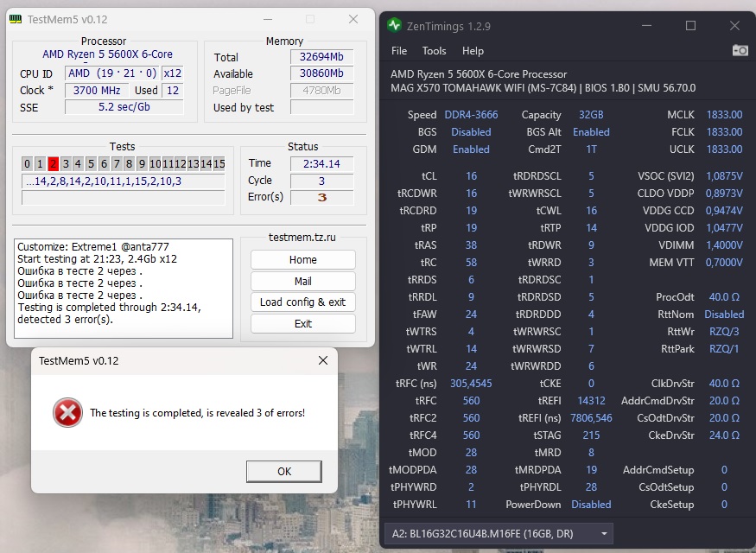Click the tPHYRDL value 28
The image size is (756, 553).
coord(591,487)
